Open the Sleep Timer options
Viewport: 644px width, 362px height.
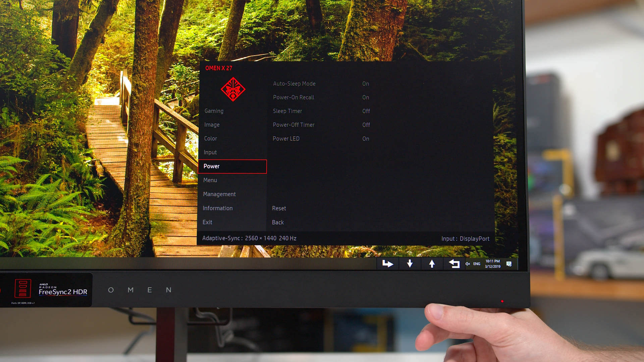(287, 111)
